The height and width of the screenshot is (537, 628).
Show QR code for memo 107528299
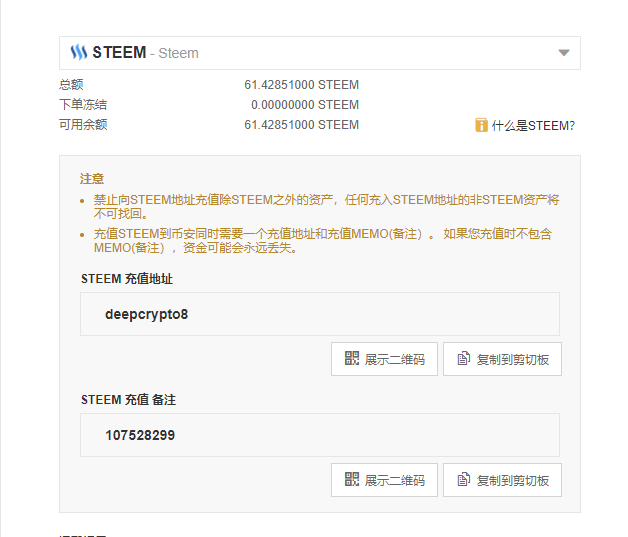384,480
